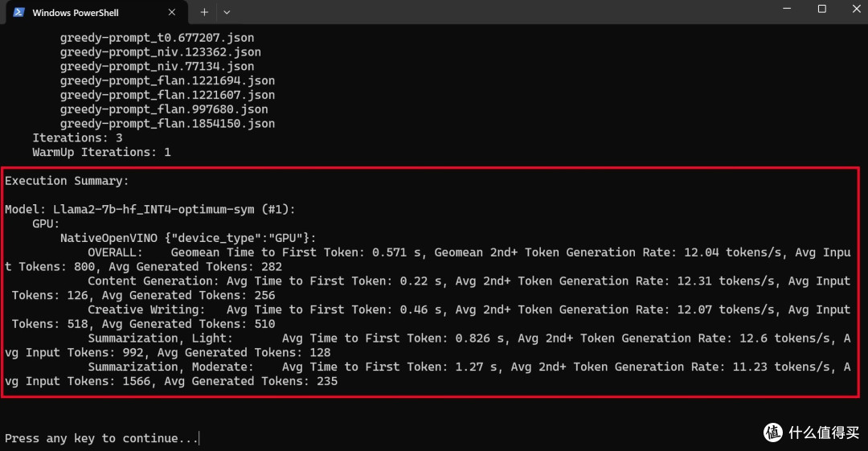Minimize the terminal window

click(x=787, y=9)
